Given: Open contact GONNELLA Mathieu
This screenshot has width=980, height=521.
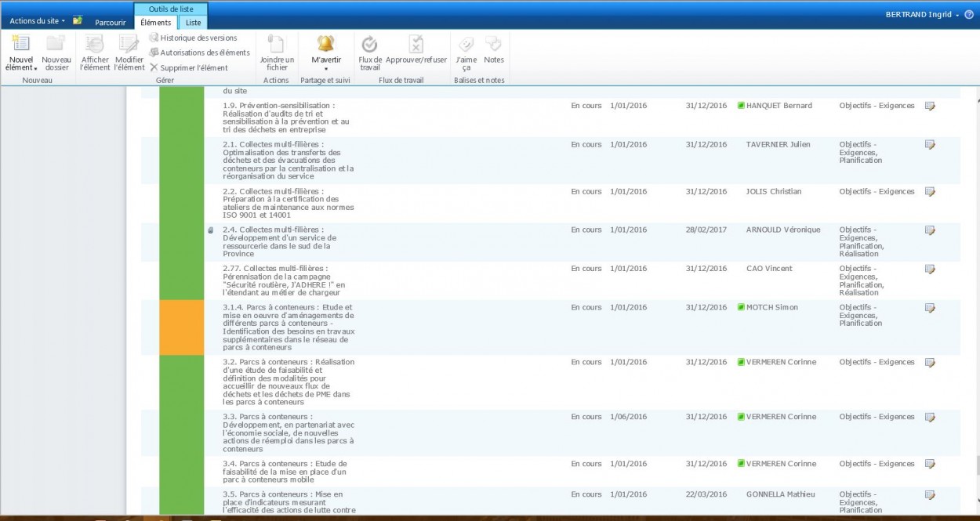Looking at the screenshot, I should coord(781,494).
